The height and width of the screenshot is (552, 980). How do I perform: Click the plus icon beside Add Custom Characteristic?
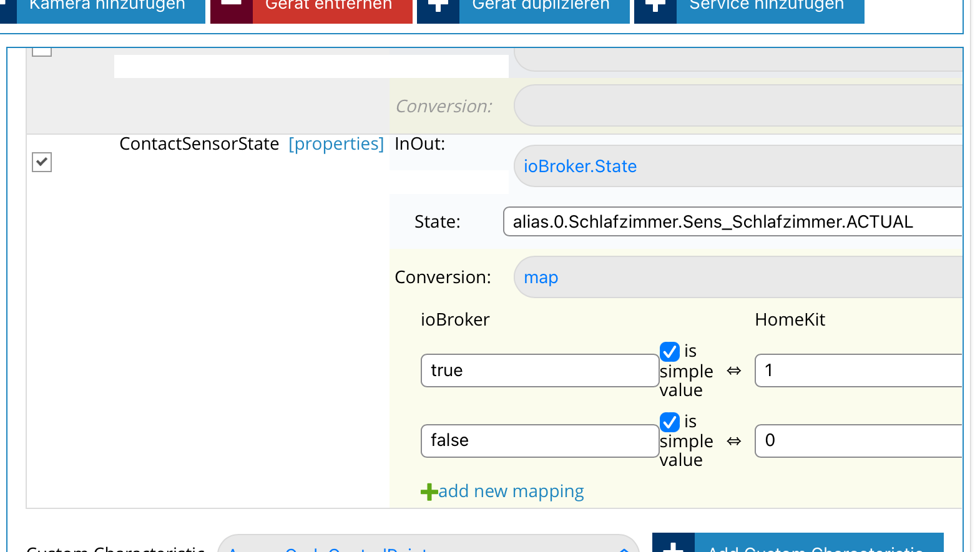click(673, 545)
